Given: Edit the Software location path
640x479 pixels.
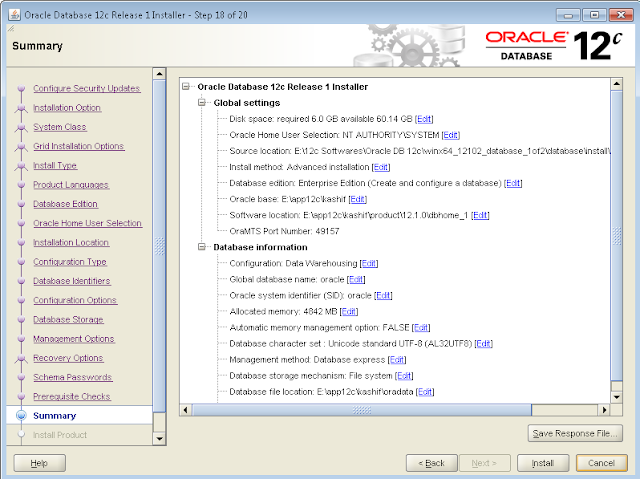Looking at the screenshot, I should point(480,215).
